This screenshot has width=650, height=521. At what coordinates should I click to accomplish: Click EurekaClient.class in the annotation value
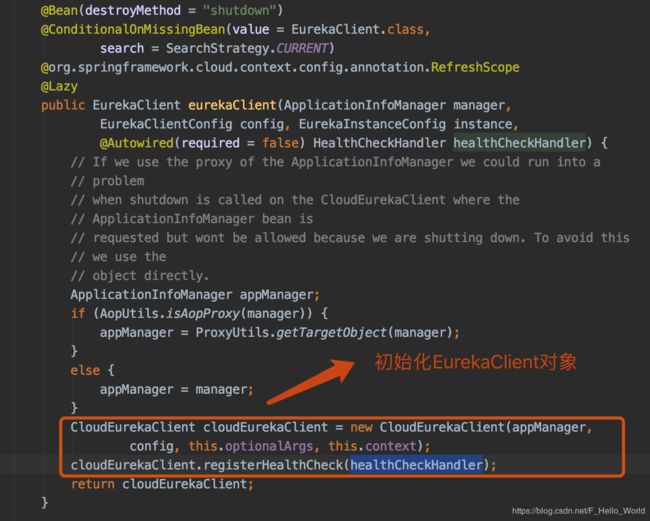(x=358, y=29)
